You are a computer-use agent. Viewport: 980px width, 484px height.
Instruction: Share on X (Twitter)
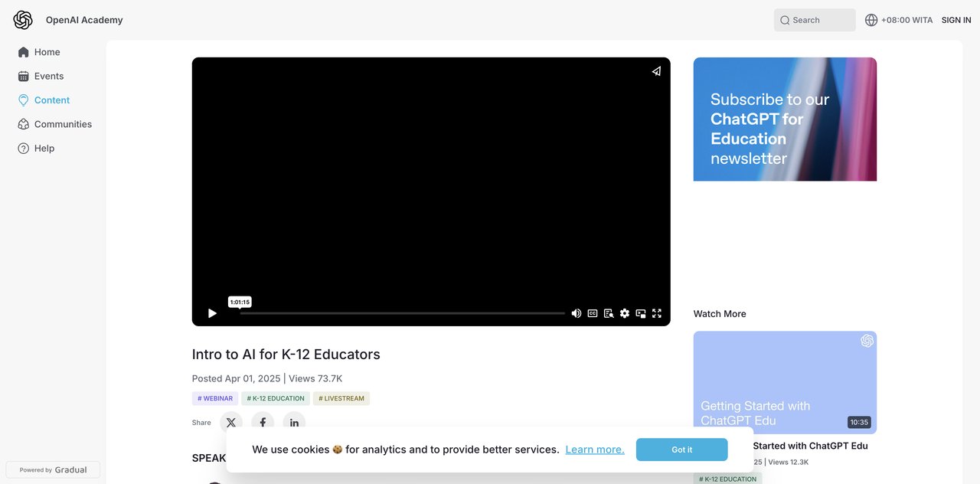[x=231, y=423]
